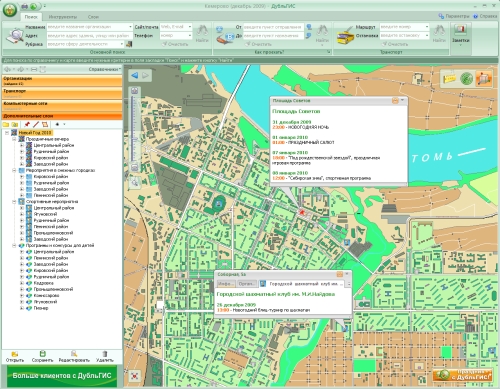This screenshot has height=389, width=500.
Task: Open the ДубльГИС round application menu button
Action: pyautogui.click(x=10, y=10)
